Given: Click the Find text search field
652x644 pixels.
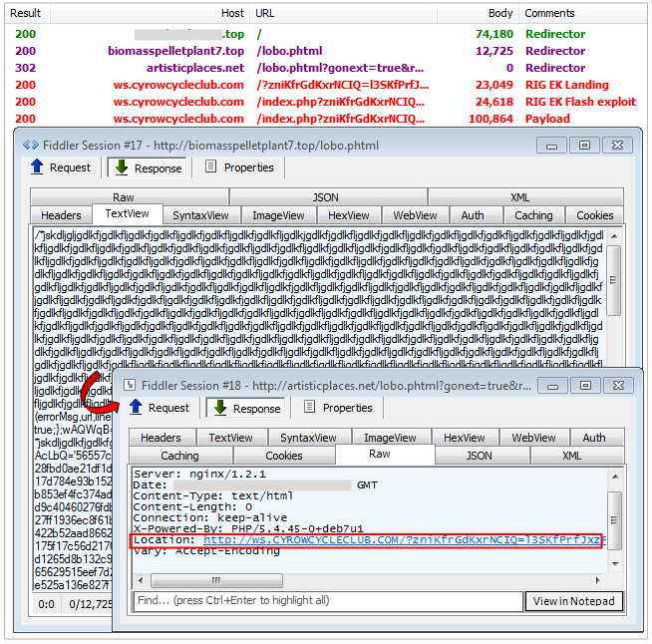Looking at the screenshot, I should 327,601.
